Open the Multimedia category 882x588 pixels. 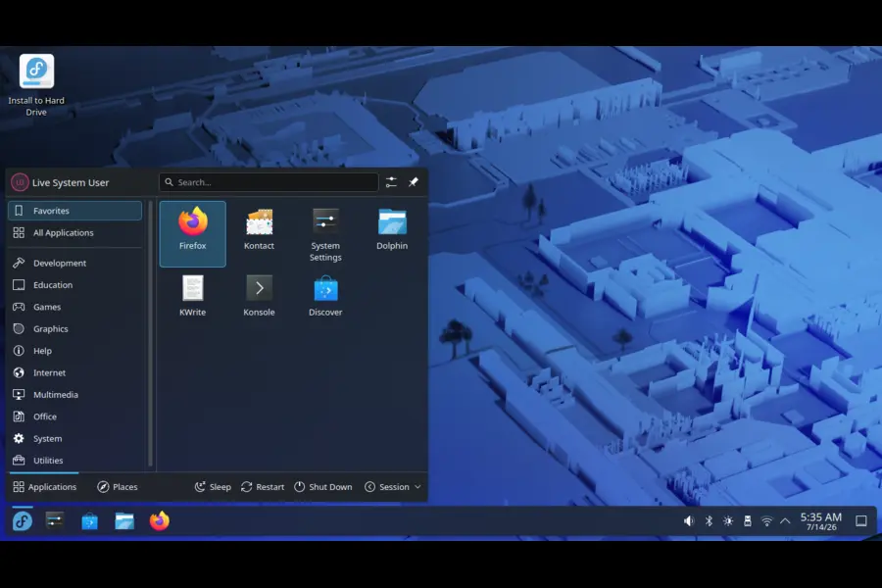74,394
